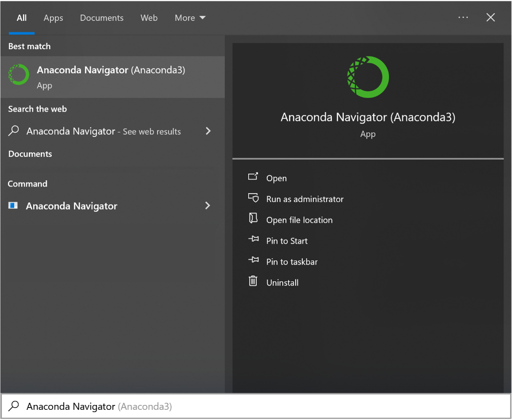Click the Run as administrator shield icon

pos(253,198)
